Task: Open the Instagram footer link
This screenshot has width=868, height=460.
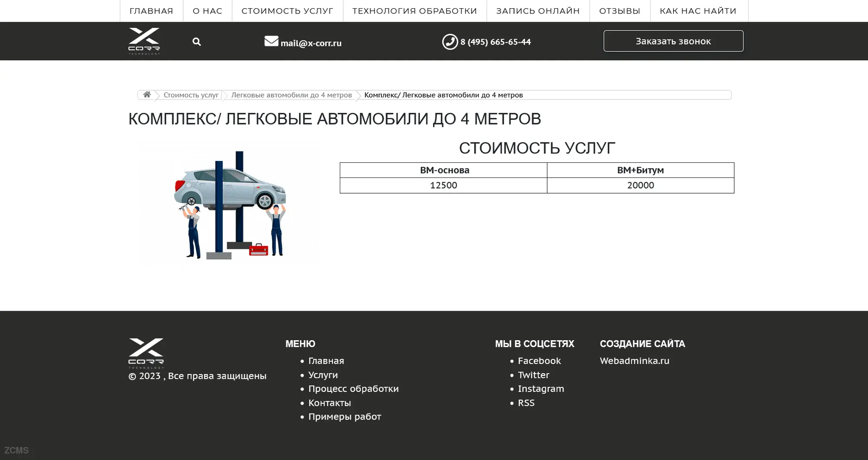Action: pos(541,388)
